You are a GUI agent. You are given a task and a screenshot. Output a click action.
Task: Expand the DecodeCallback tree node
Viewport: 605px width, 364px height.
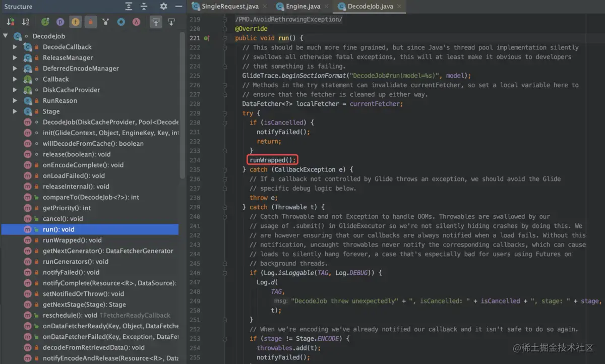click(x=16, y=47)
